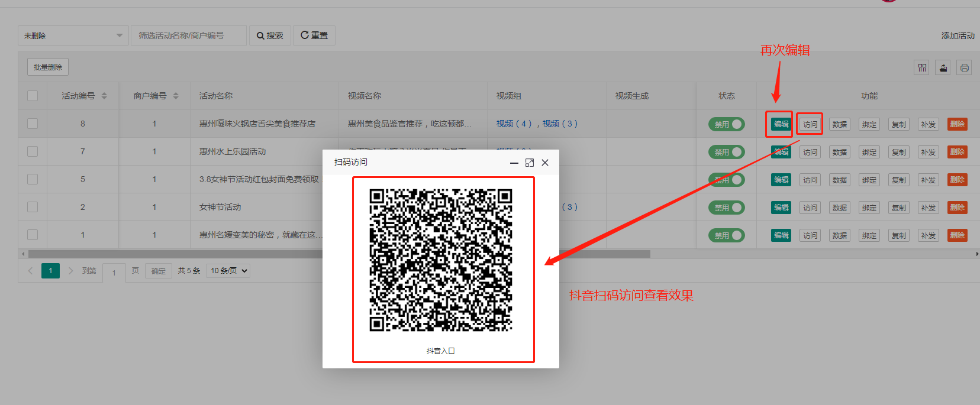Click the export table icon
This screenshot has width=980, height=405.
tap(943, 67)
